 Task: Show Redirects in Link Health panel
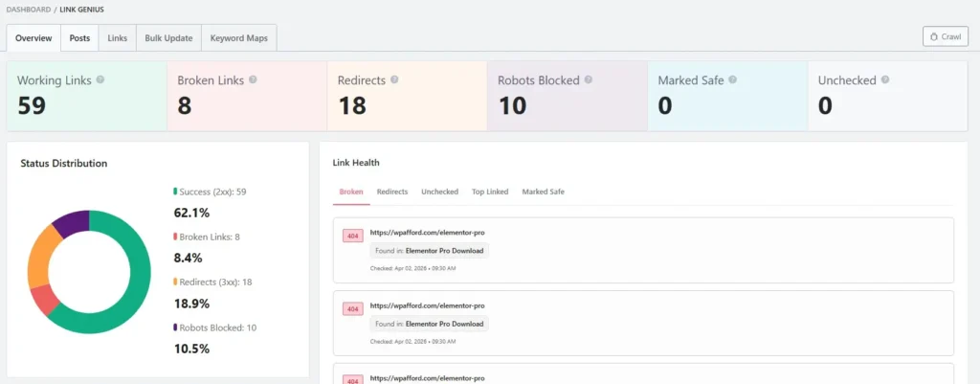tap(392, 192)
